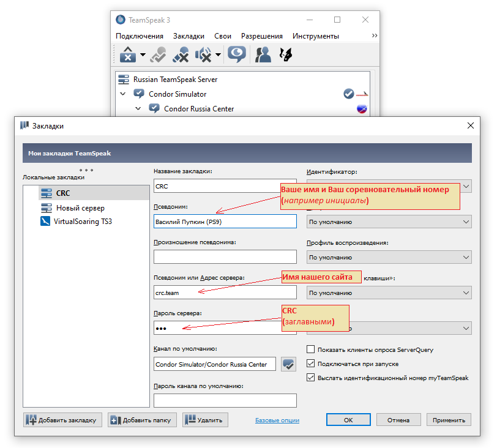
Task: Collapse the Condor Simulator channel tree
Action: click(x=123, y=94)
